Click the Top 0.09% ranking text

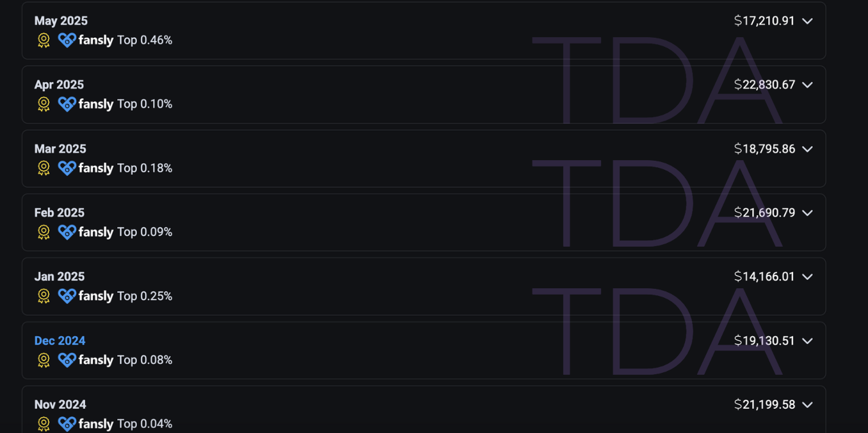(145, 232)
